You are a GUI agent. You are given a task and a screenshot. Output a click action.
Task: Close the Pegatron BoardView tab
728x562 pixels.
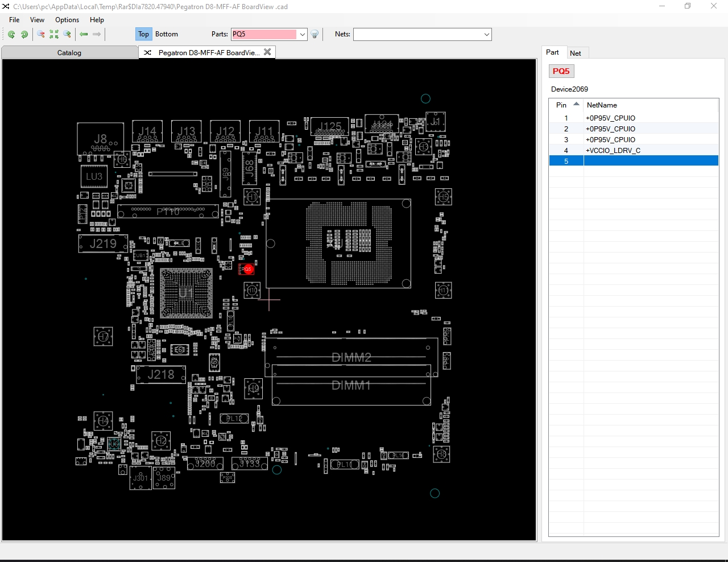click(267, 52)
